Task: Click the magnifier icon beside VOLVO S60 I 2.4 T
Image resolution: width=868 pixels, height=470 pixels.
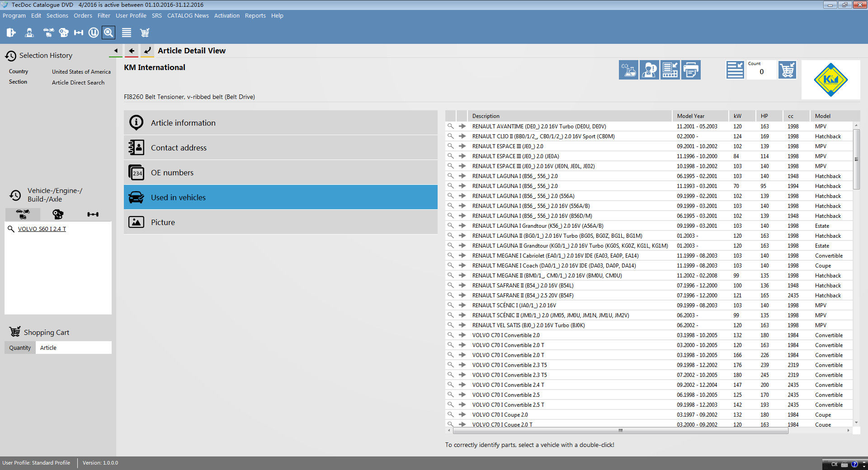Action: [x=11, y=229]
